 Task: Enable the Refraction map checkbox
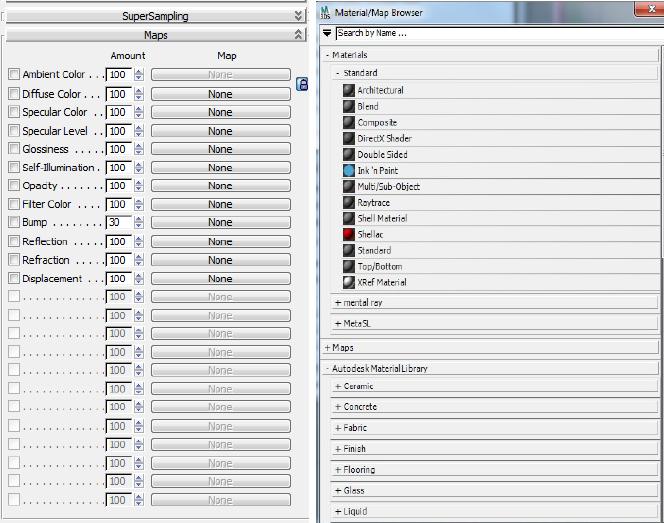14,260
